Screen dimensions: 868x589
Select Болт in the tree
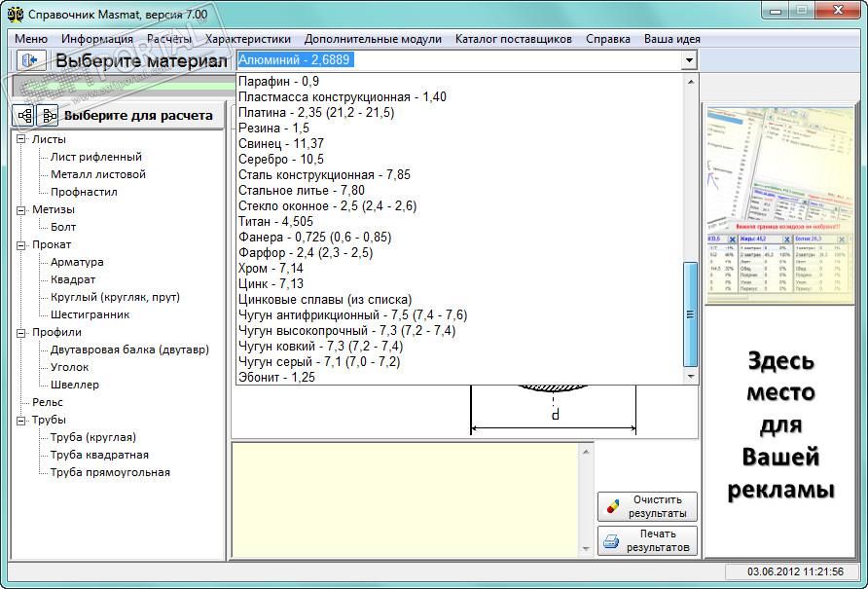(63, 227)
